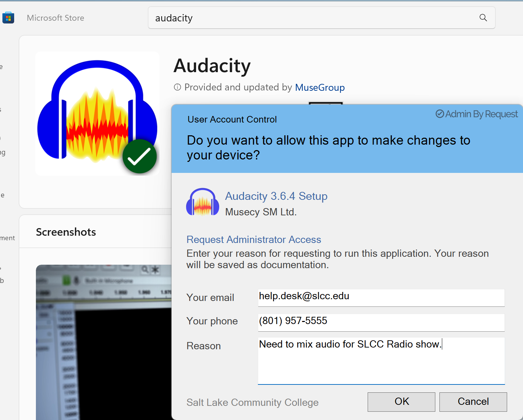Click the green checkmark badge on Audacity's logo
Screen dimensions: 523x420
click(x=139, y=156)
